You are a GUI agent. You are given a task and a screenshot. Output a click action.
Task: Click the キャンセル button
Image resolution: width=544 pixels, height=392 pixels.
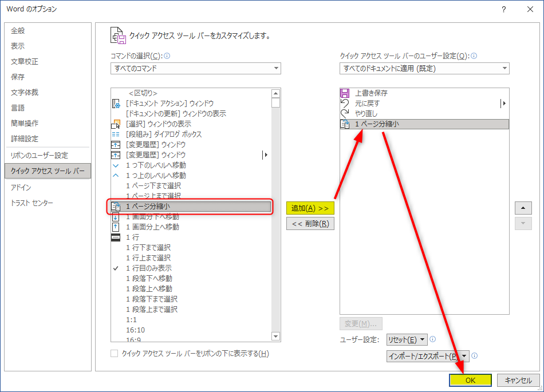click(518, 380)
